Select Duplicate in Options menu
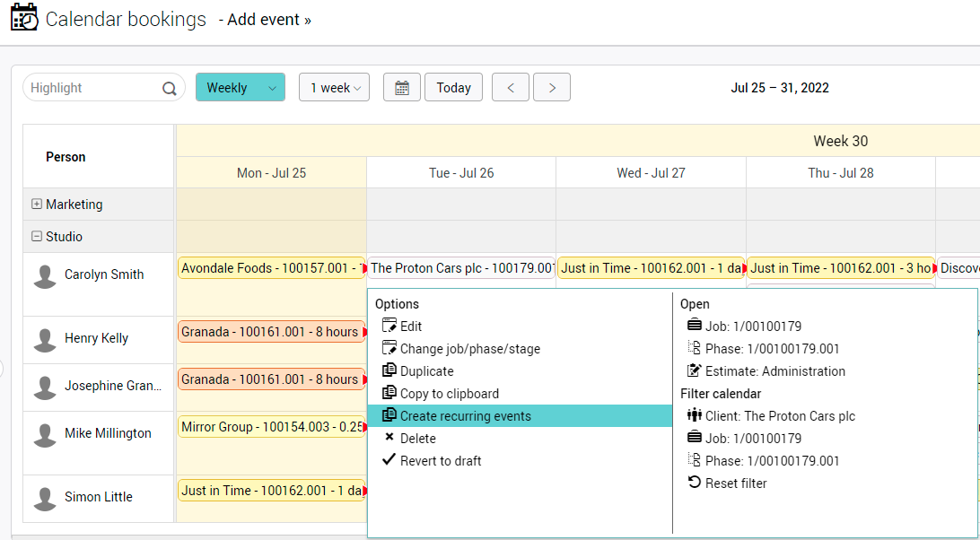980x540 pixels. [426, 371]
